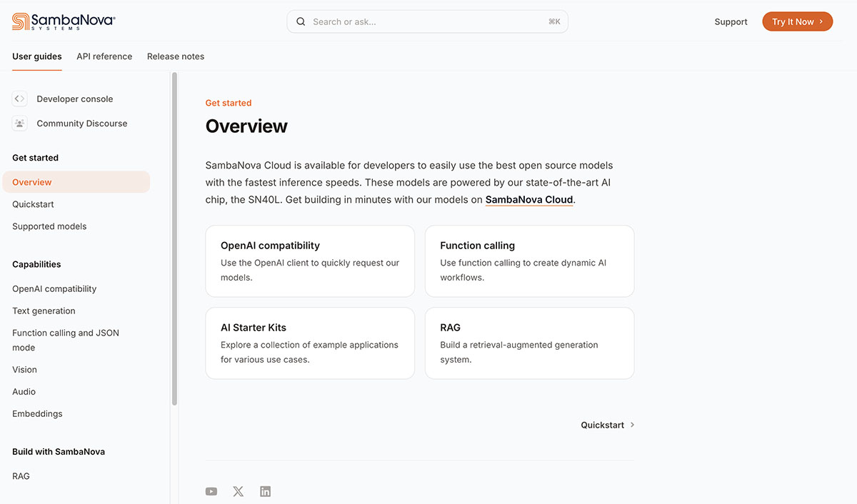Open the AI Starter Kits card

coord(310,343)
